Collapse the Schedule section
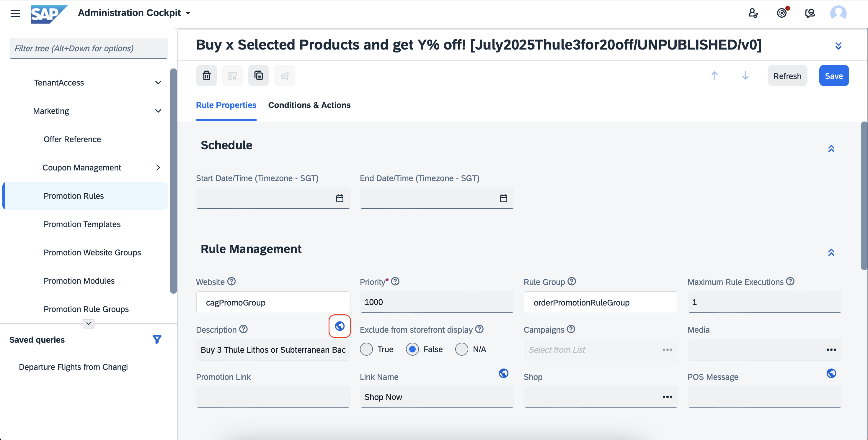This screenshot has width=868, height=440. [x=831, y=148]
